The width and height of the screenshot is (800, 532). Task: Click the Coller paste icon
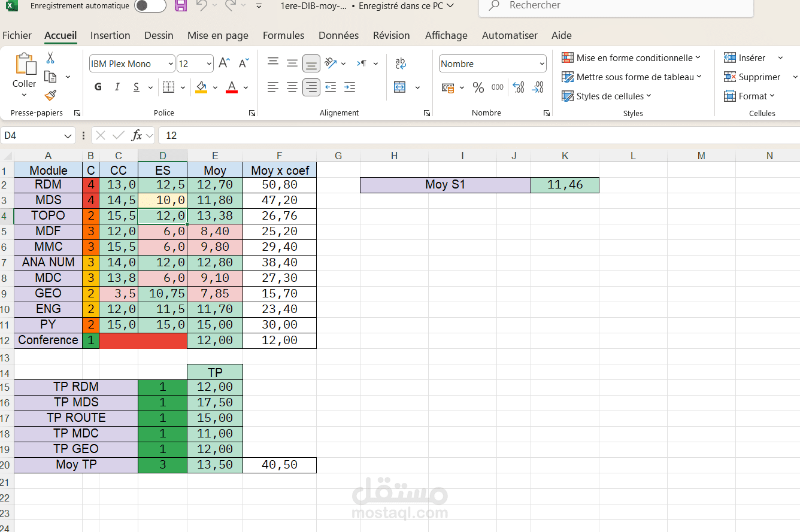pyautogui.click(x=25, y=64)
